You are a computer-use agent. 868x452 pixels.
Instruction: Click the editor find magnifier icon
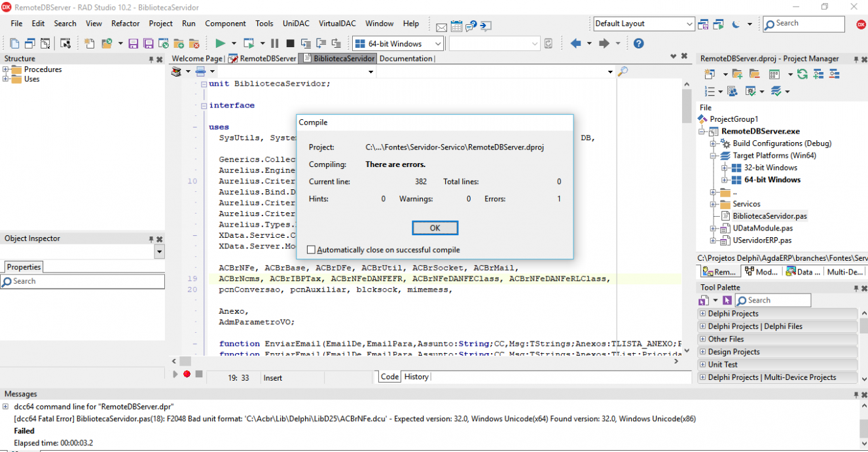pos(623,71)
